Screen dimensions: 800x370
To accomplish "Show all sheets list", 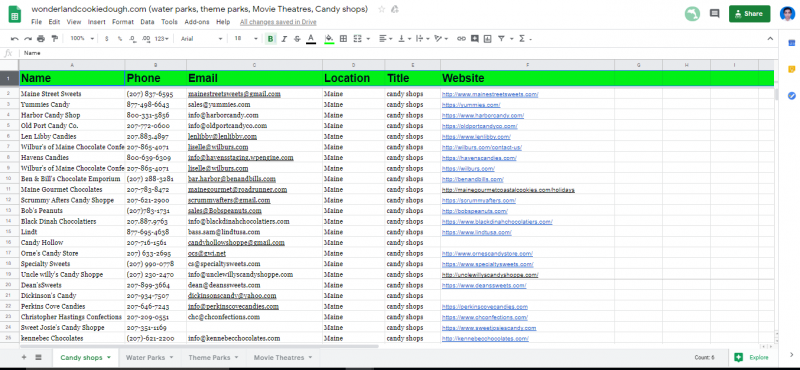I will coord(38,357).
